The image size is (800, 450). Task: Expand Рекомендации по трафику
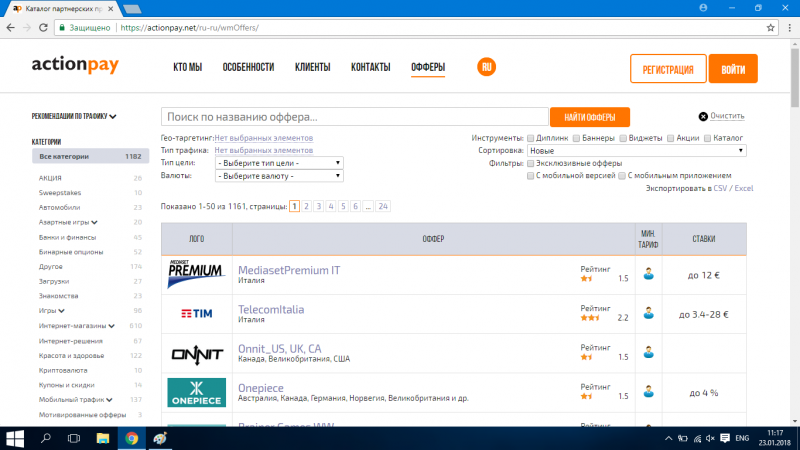coord(74,116)
